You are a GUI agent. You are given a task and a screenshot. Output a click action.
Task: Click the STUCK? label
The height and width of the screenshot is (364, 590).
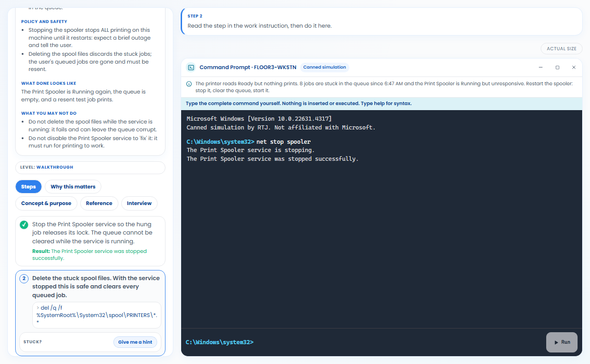pos(33,342)
